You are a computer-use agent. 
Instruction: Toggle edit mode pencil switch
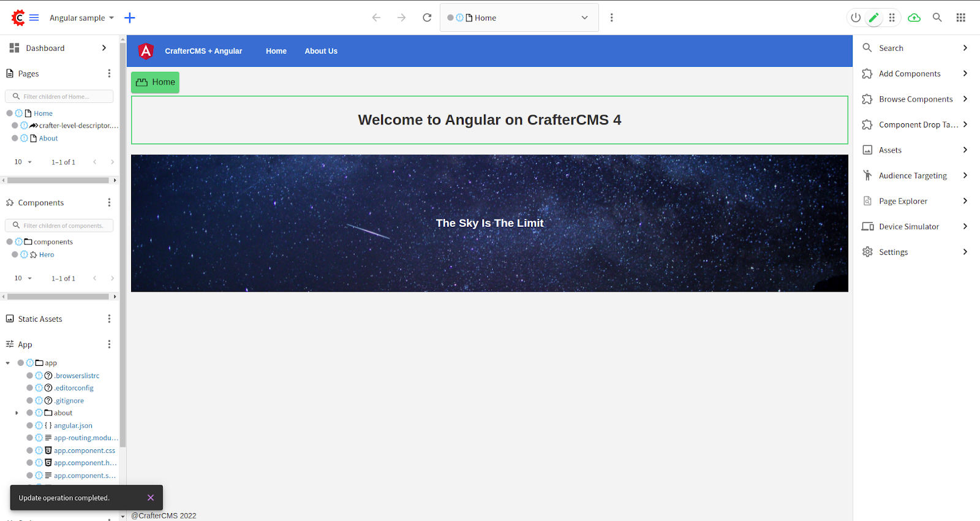(x=874, y=18)
